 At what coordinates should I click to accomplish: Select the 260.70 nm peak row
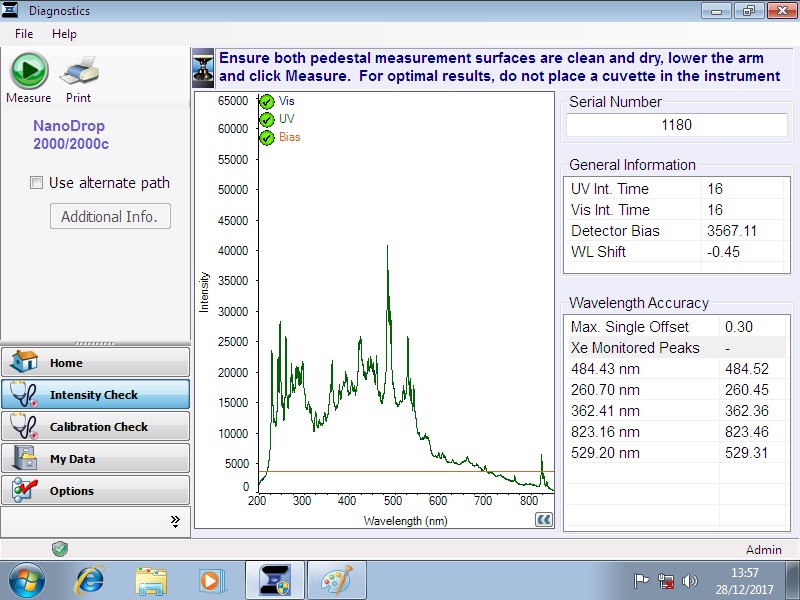pyautogui.click(x=675, y=390)
